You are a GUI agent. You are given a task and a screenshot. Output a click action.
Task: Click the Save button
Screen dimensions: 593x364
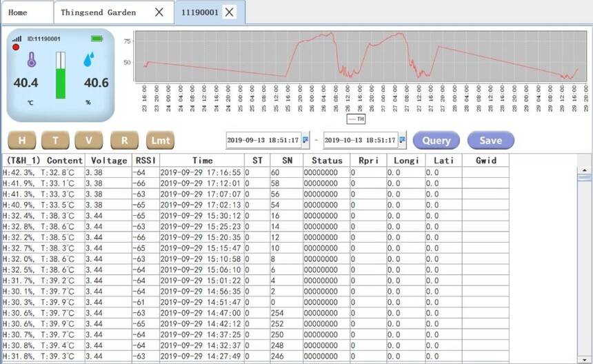tap(490, 141)
